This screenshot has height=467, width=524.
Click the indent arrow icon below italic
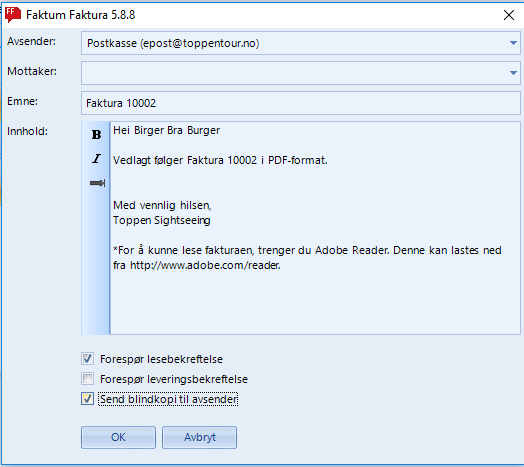(x=97, y=183)
